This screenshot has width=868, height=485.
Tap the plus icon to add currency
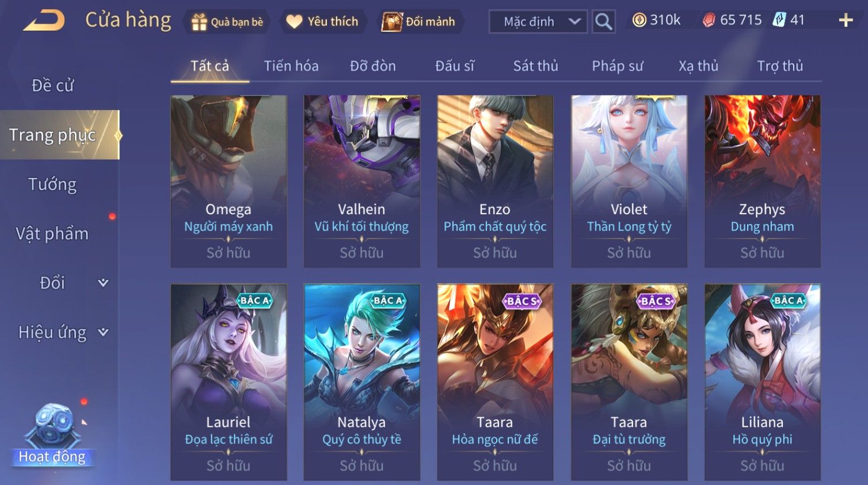[846, 21]
